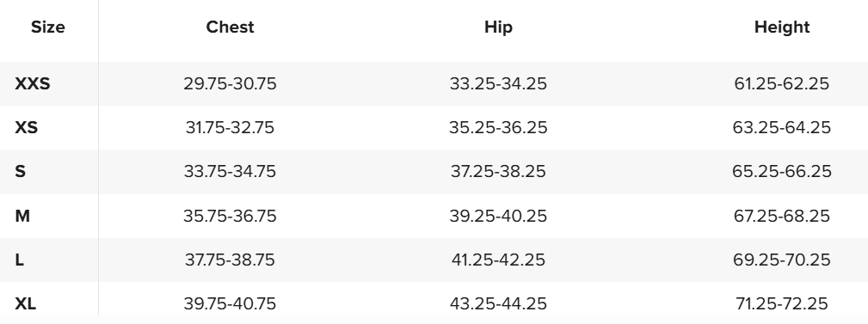Select the L size row label
Image resolution: width=868 pixels, height=324 pixels.
click(x=20, y=260)
